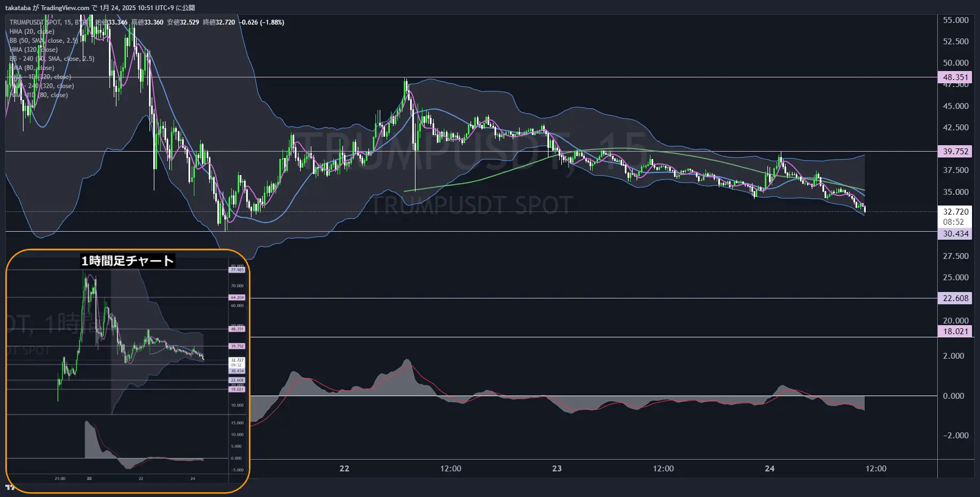
Task: Click the 42.500 price axis label
Action: pyautogui.click(x=955, y=128)
